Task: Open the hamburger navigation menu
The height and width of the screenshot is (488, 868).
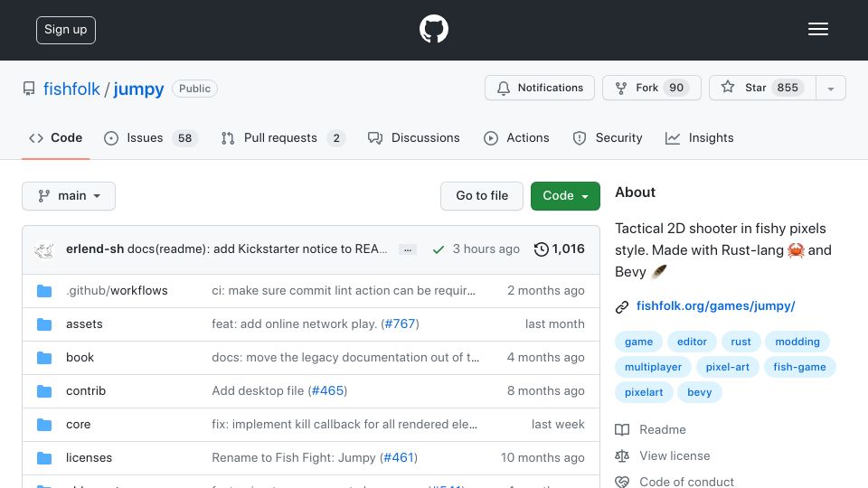Action: pos(817,29)
